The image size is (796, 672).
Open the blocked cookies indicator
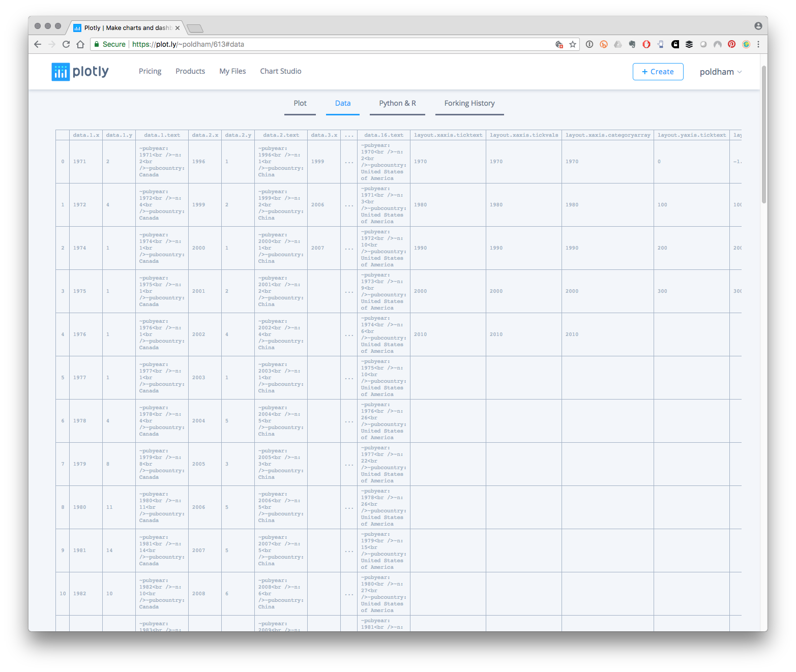point(559,44)
